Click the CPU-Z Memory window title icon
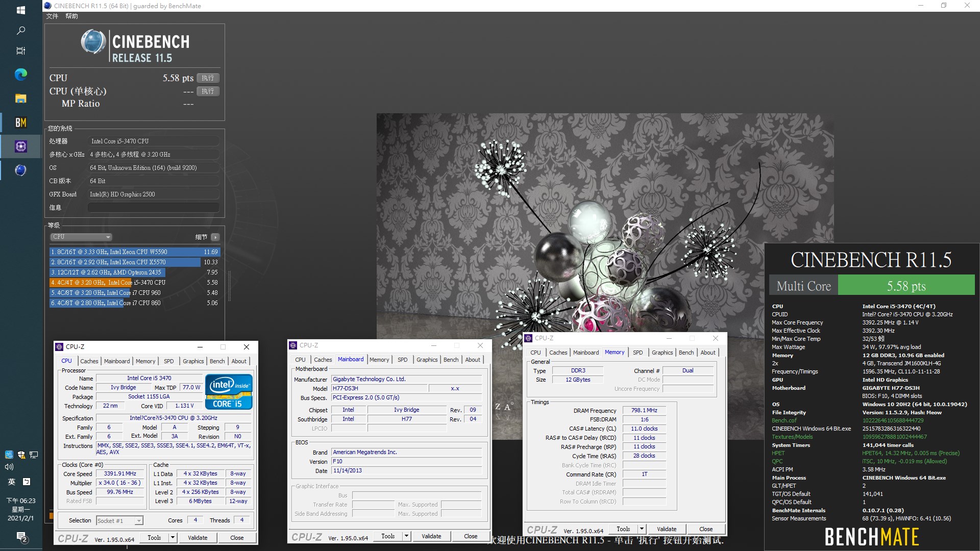This screenshot has height=551, width=980. 528,338
